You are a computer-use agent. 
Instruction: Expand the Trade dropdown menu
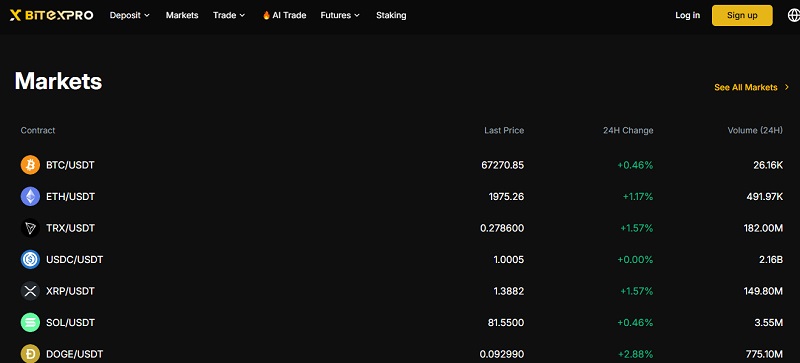[229, 15]
